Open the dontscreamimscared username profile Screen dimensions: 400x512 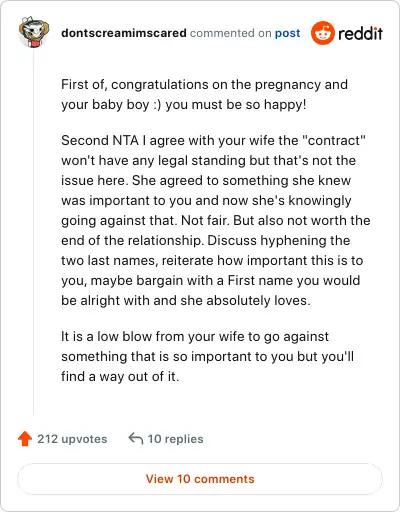pos(124,33)
